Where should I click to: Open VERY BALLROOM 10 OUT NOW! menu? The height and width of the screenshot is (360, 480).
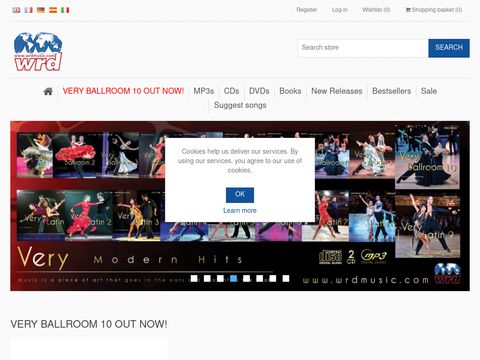(x=123, y=91)
